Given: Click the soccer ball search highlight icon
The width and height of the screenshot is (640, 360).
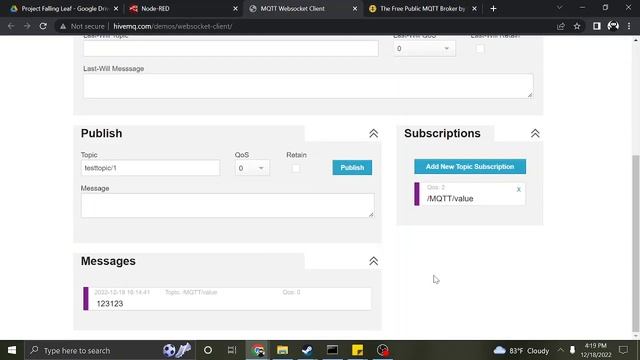Looking at the screenshot, I should coord(177,350).
